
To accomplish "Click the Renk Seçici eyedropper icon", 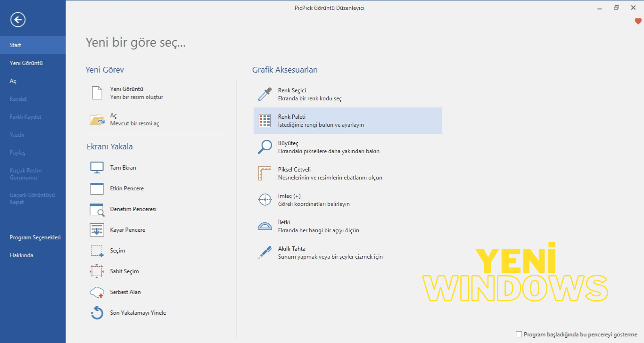I will (264, 94).
